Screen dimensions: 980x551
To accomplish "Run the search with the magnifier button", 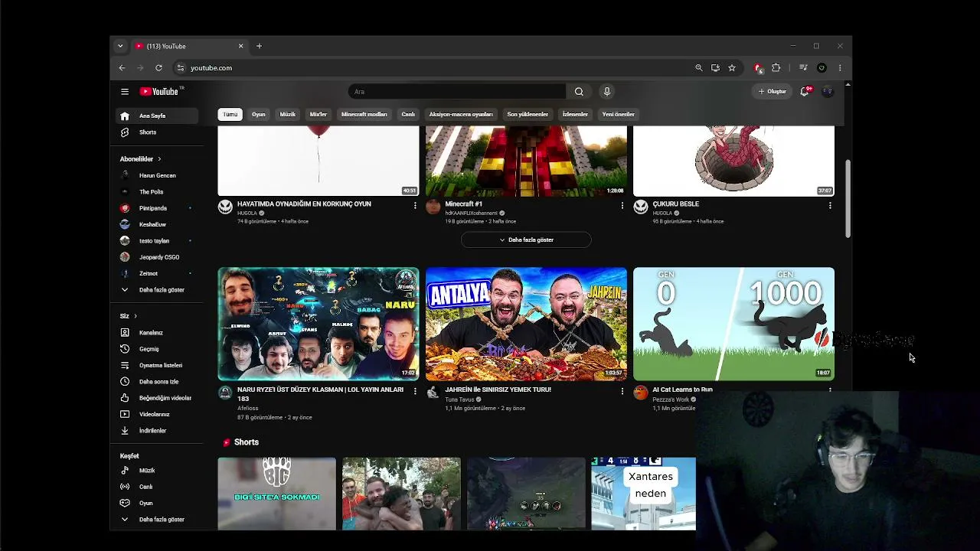I will pos(579,92).
